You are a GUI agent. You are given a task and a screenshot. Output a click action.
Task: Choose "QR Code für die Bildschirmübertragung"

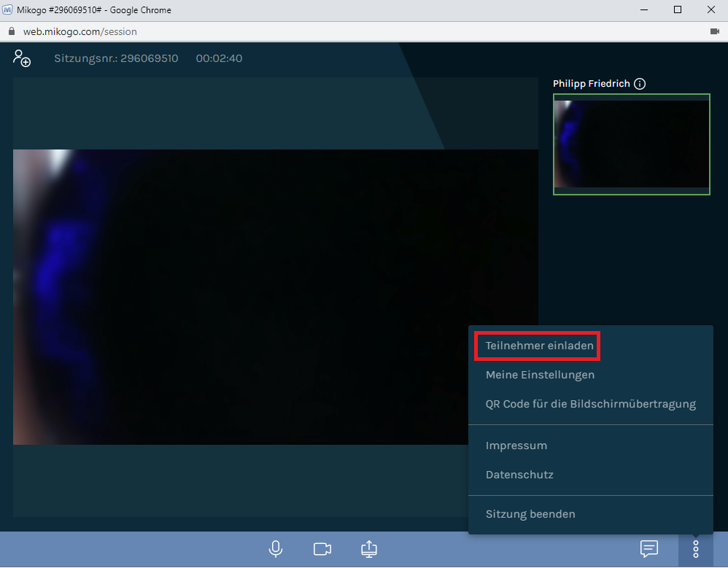point(590,404)
